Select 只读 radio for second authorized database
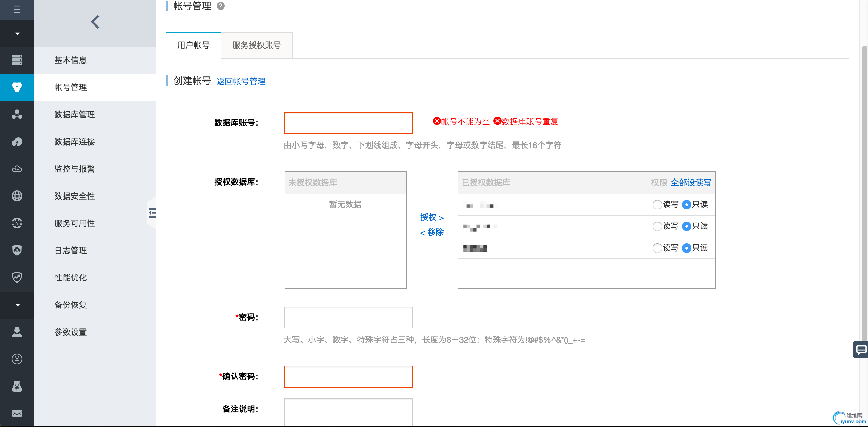This screenshot has width=868, height=427. (686, 226)
